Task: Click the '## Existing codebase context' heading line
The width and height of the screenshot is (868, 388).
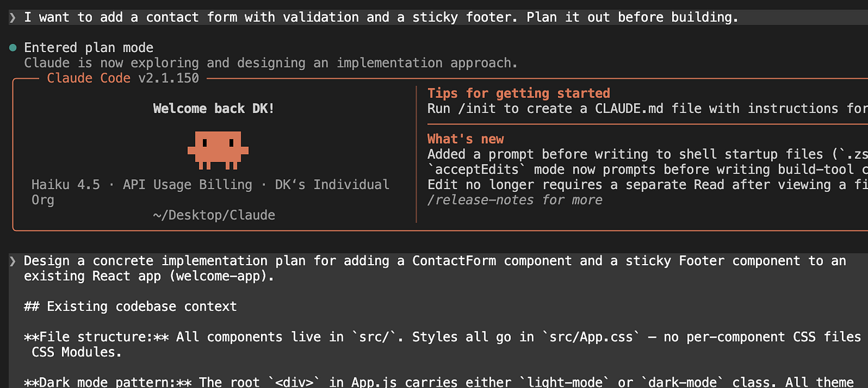Action: point(130,307)
